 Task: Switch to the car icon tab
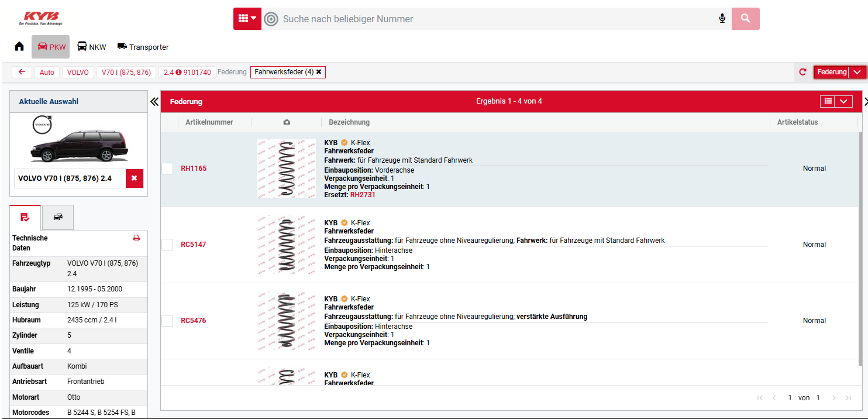58,217
